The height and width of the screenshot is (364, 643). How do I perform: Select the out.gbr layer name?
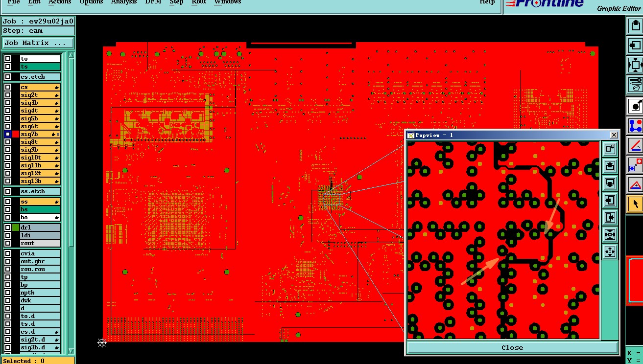pyautogui.click(x=40, y=261)
